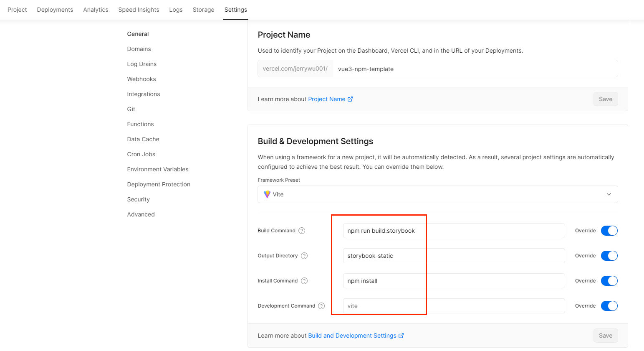Image resolution: width=644 pixels, height=351 pixels.
Task: Open the Deployments tab
Action: (x=55, y=10)
